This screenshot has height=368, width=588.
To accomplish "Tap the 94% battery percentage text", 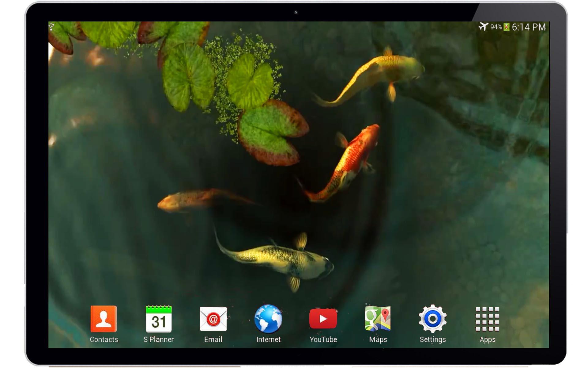I will pyautogui.click(x=496, y=27).
